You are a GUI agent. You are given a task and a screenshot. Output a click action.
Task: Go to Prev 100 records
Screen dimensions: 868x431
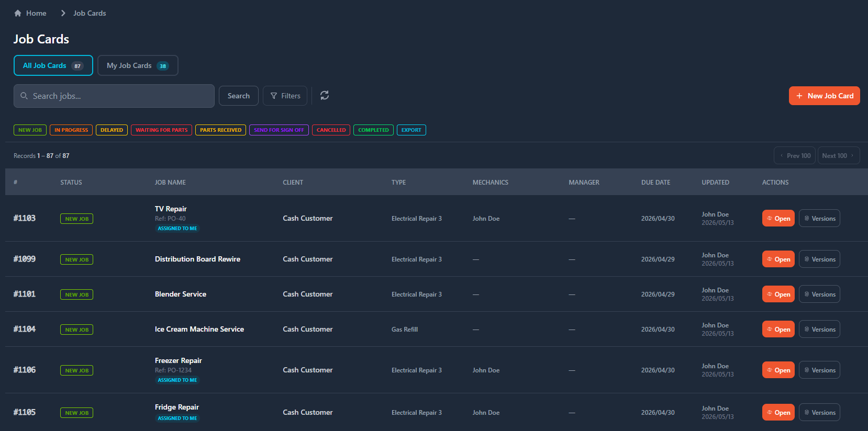pyautogui.click(x=795, y=155)
